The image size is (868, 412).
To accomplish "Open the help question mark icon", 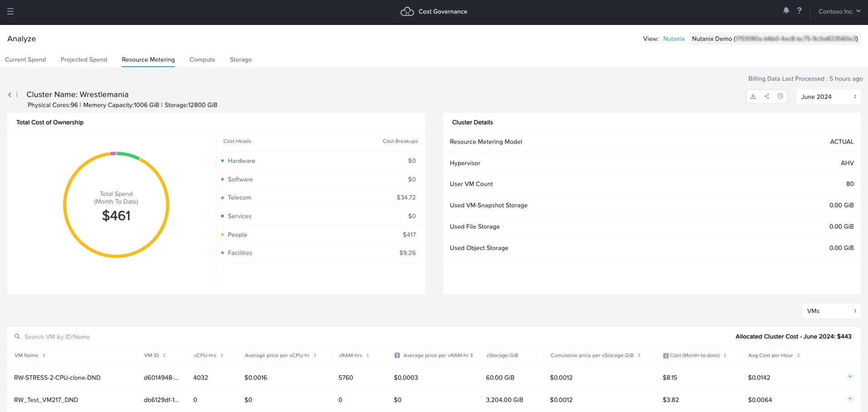I will (x=799, y=11).
